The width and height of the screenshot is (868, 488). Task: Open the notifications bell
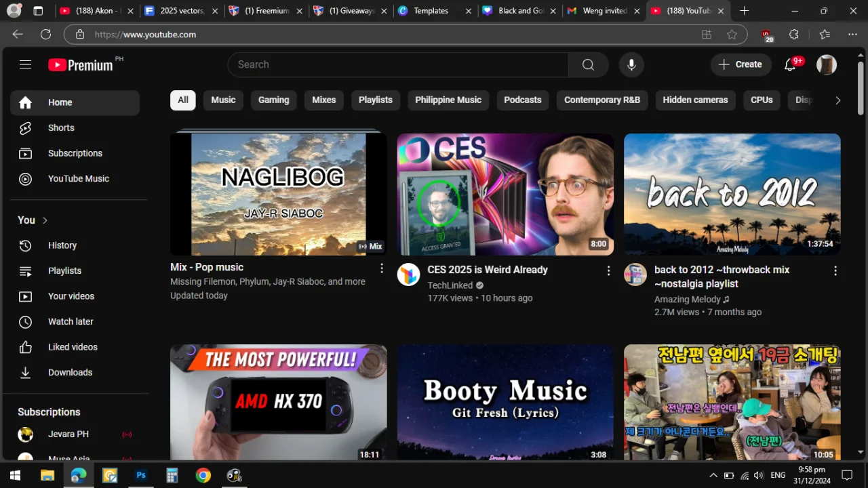[790, 64]
